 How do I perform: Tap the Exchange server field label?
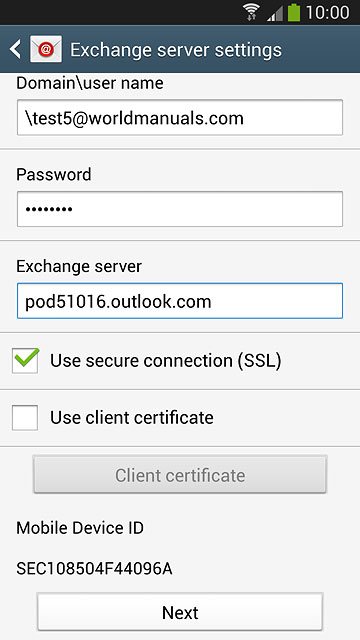coord(79,267)
